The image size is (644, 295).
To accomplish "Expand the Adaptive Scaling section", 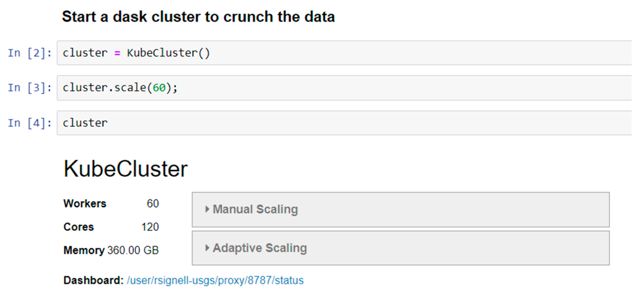I will click(401, 248).
